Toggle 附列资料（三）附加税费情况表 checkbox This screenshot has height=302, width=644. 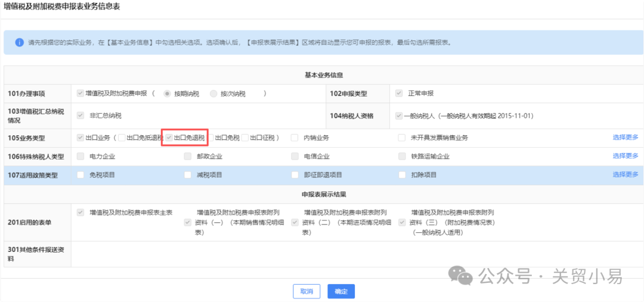(x=402, y=222)
